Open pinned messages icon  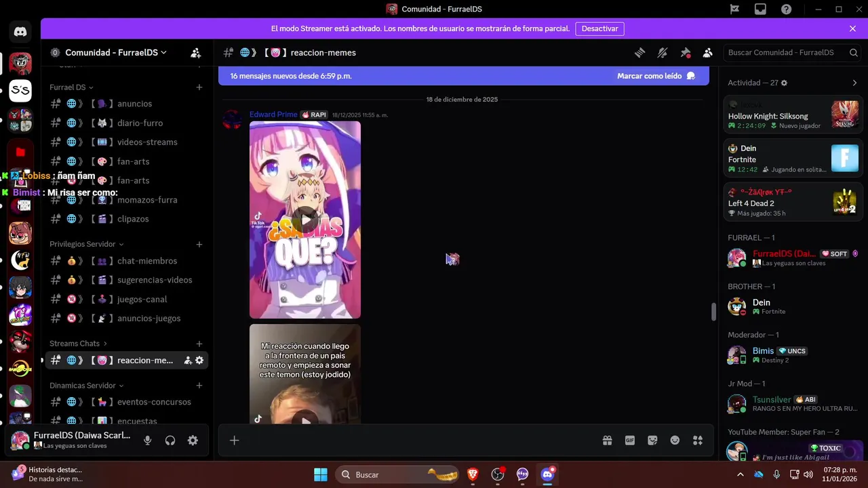pos(686,53)
